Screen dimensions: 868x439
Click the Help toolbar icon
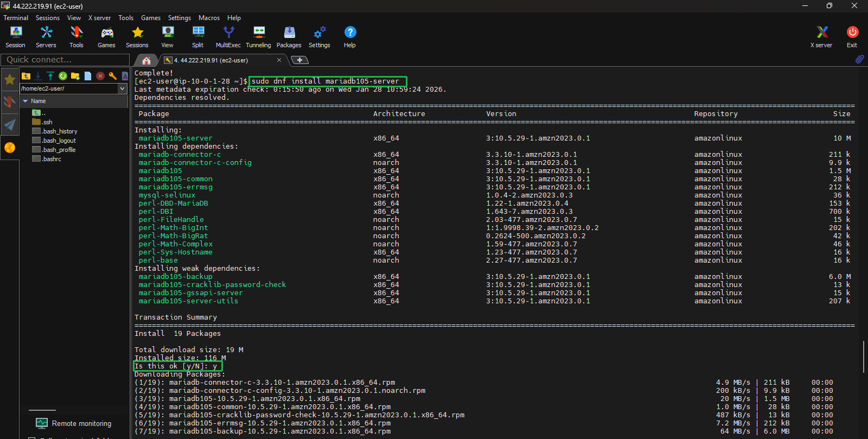[350, 37]
